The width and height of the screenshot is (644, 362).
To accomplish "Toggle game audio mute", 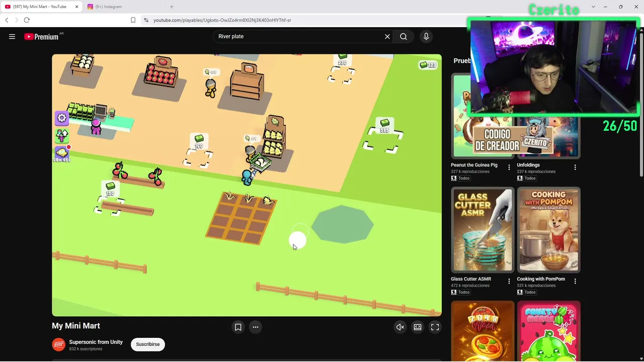I will coord(400,327).
